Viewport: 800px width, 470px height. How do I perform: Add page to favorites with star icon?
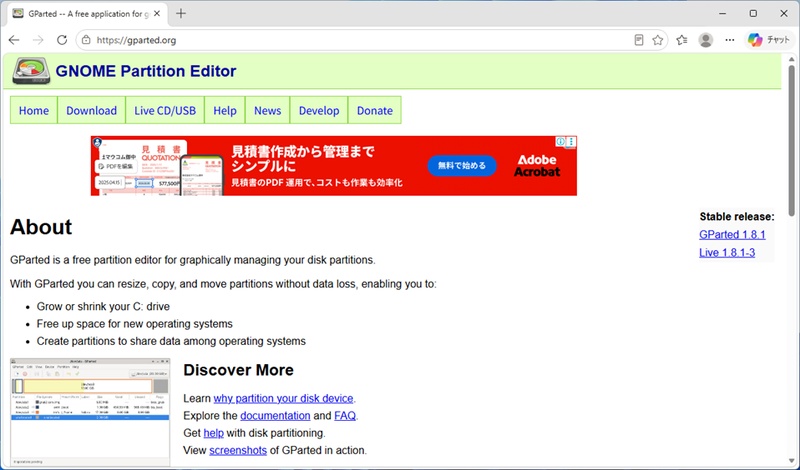click(x=658, y=40)
